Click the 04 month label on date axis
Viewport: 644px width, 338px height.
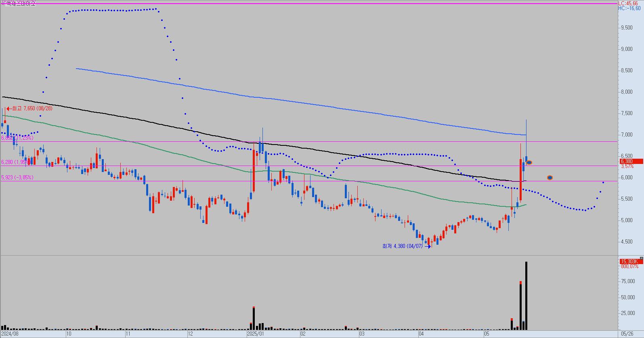tap(422, 334)
